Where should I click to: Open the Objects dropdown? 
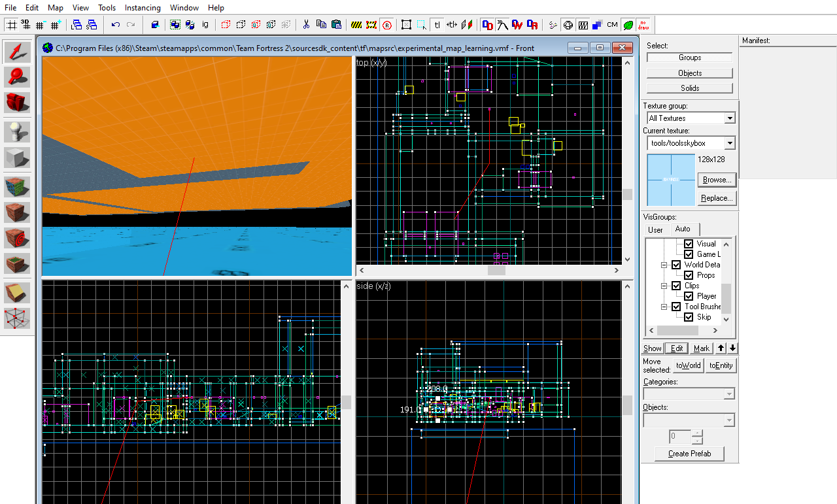pos(728,420)
